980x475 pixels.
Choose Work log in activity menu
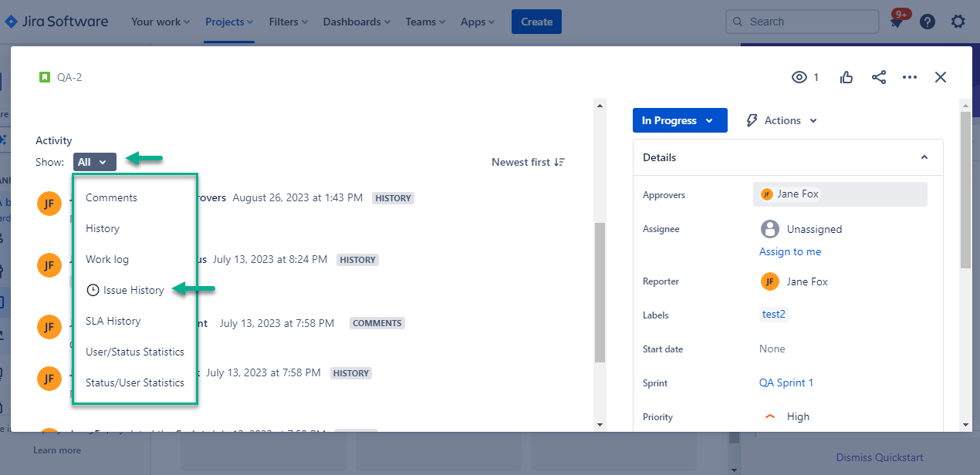[x=107, y=259]
